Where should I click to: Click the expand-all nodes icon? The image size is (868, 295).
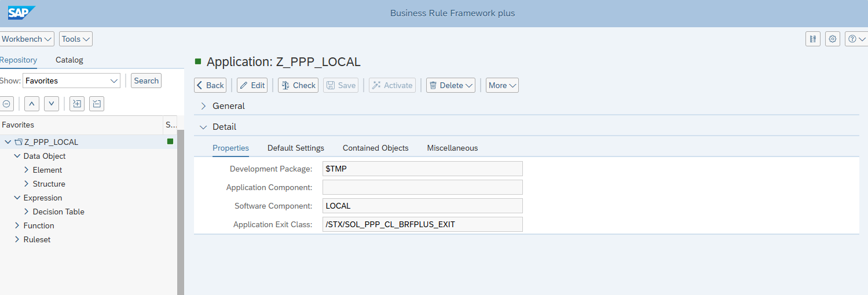[x=77, y=104]
